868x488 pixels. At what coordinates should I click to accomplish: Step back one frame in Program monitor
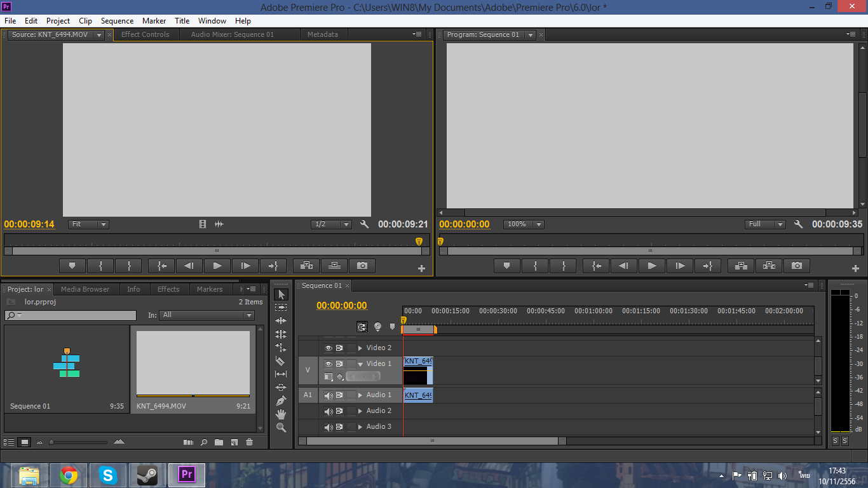tap(624, 266)
